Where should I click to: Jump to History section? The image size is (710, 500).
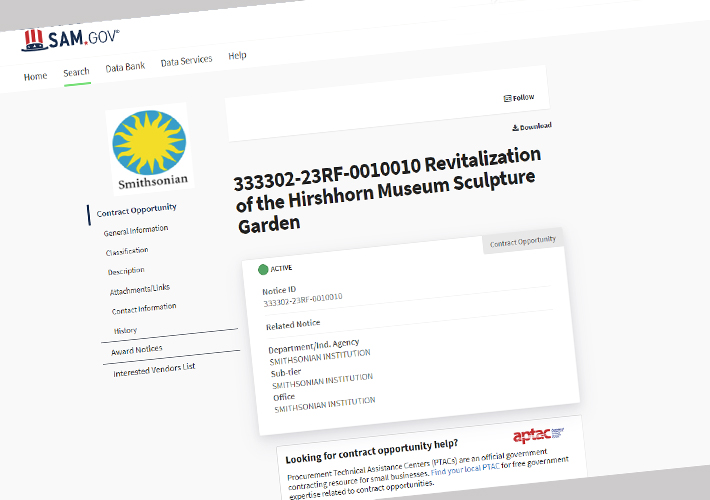pyautogui.click(x=125, y=331)
